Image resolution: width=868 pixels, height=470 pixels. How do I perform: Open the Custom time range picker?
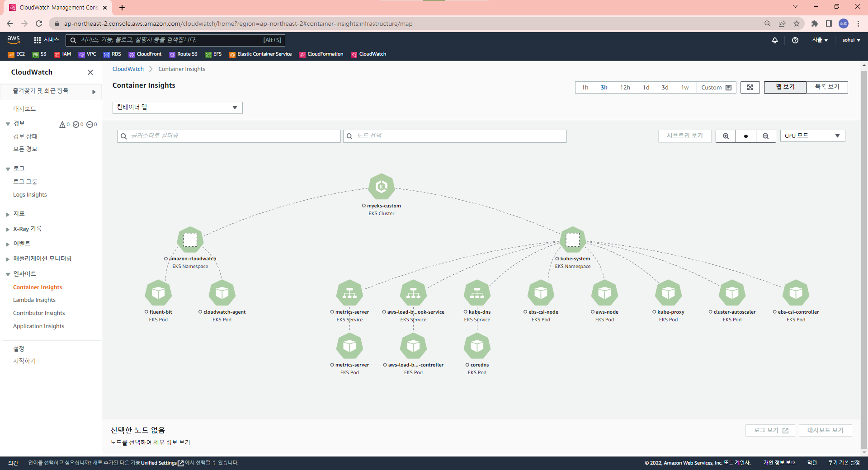pos(716,88)
